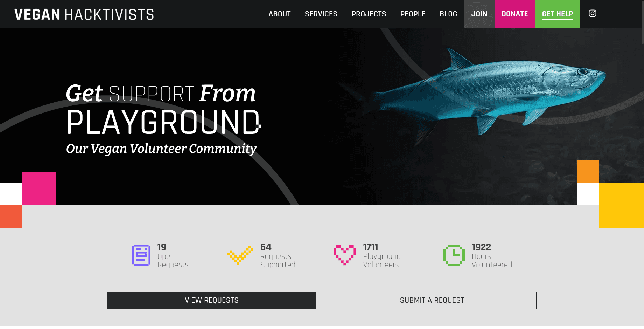644x329 pixels.
Task: Click the Submit a Request button
Action: [x=432, y=300]
